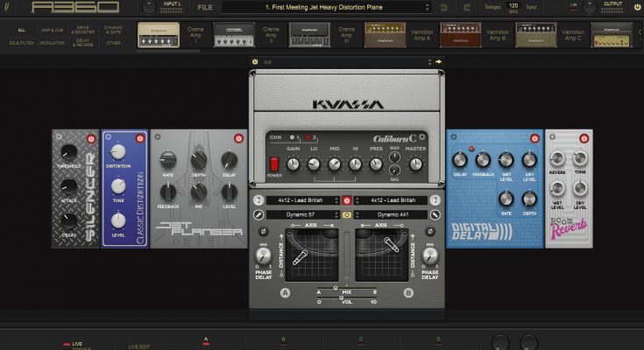Bypass the Classic Distortion pedal
This screenshot has height=350, width=644.
click(141, 138)
